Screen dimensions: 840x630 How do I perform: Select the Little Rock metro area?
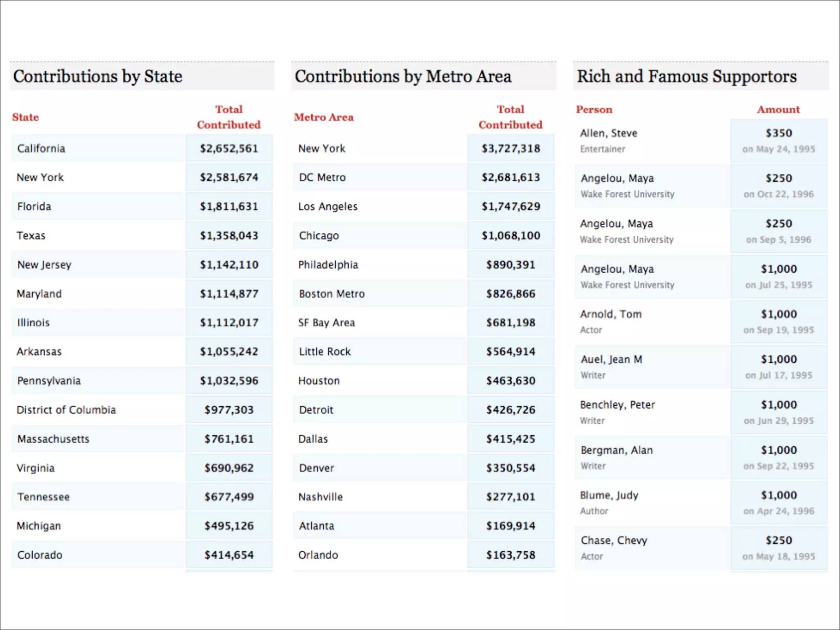point(424,352)
